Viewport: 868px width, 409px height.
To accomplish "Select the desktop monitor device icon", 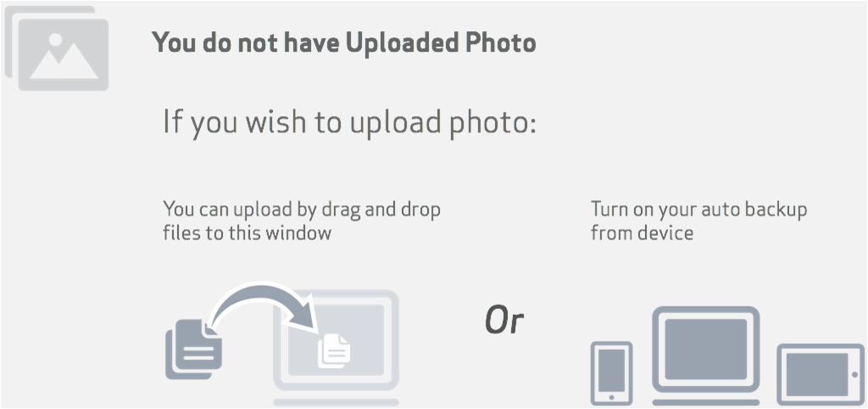I will click(x=706, y=349).
